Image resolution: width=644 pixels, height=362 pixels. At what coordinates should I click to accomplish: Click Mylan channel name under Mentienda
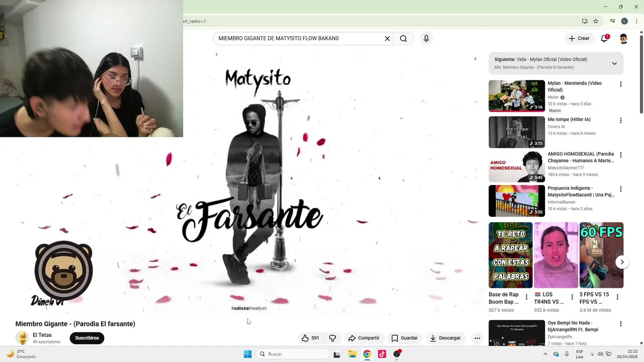[553, 97]
